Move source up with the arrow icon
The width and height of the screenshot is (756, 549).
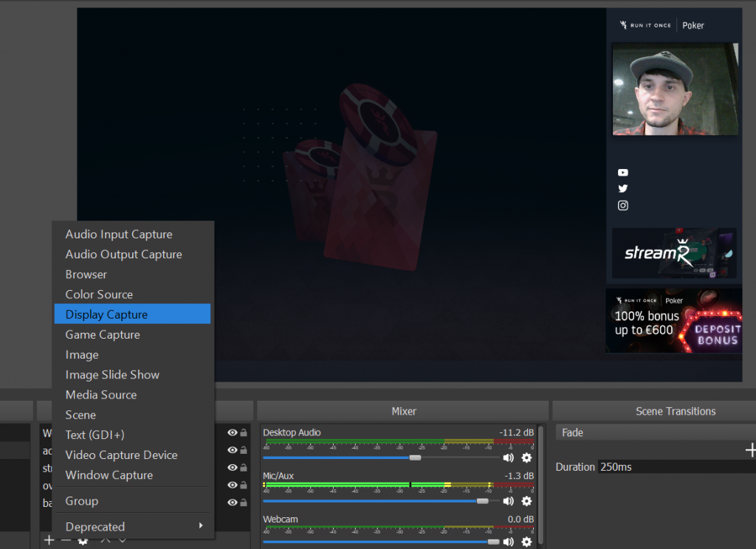[106, 540]
